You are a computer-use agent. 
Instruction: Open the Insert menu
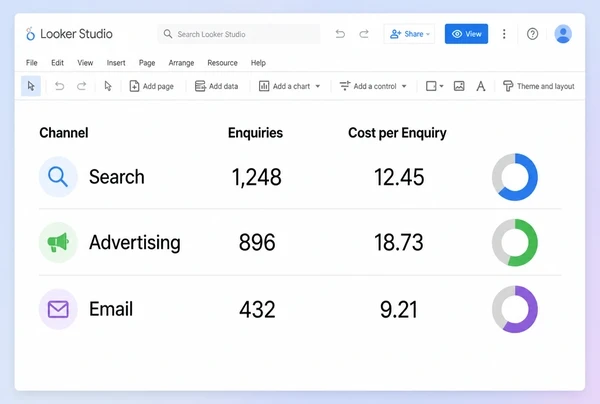click(x=116, y=63)
